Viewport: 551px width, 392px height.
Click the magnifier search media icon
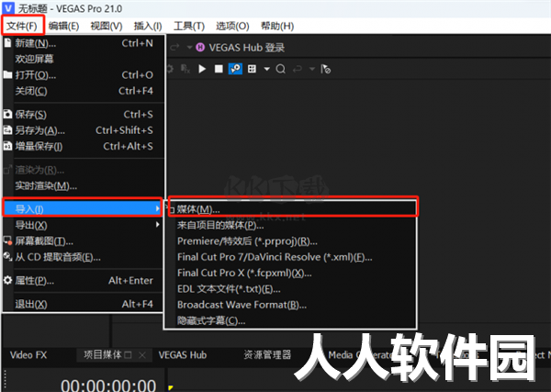tap(280, 69)
